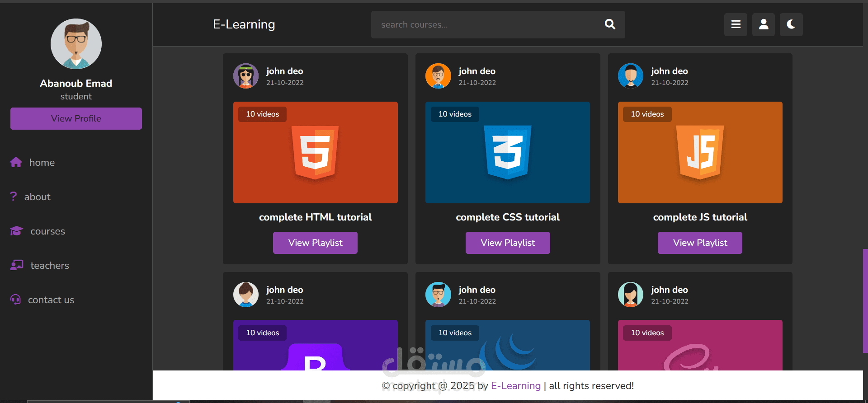The width and height of the screenshot is (868, 403).
Task: Click the search magnifier icon
Action: (x=610, y=24)
